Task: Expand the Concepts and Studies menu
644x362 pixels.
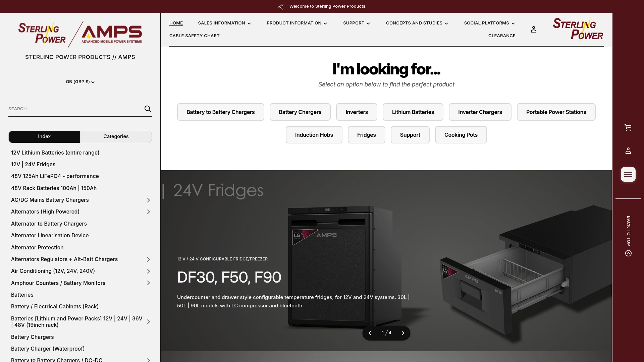Action: point(417,23)
